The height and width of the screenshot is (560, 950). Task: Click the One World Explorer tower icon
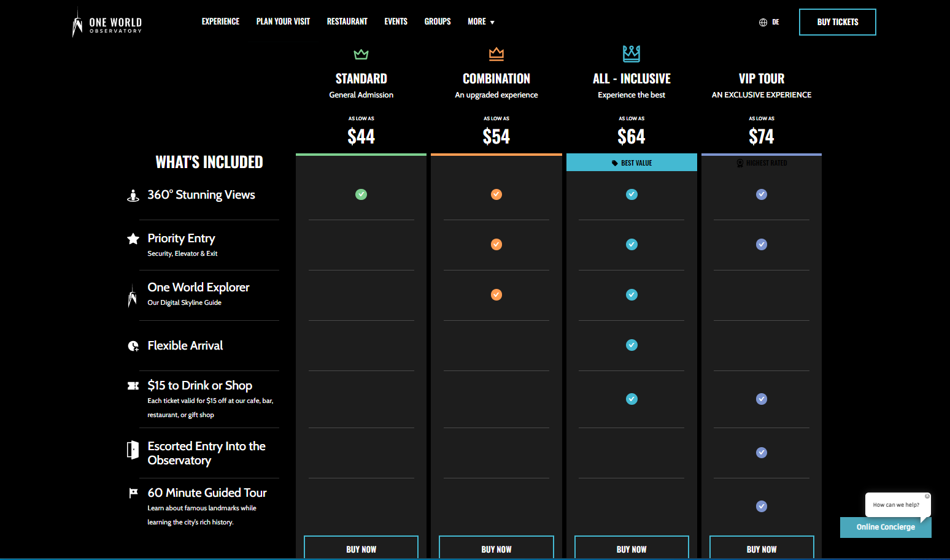[132, 296]
